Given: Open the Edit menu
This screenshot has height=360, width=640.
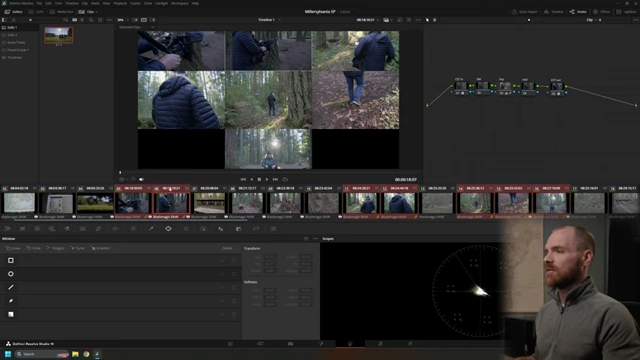Looking at the screenshot, I should (48, 3).
